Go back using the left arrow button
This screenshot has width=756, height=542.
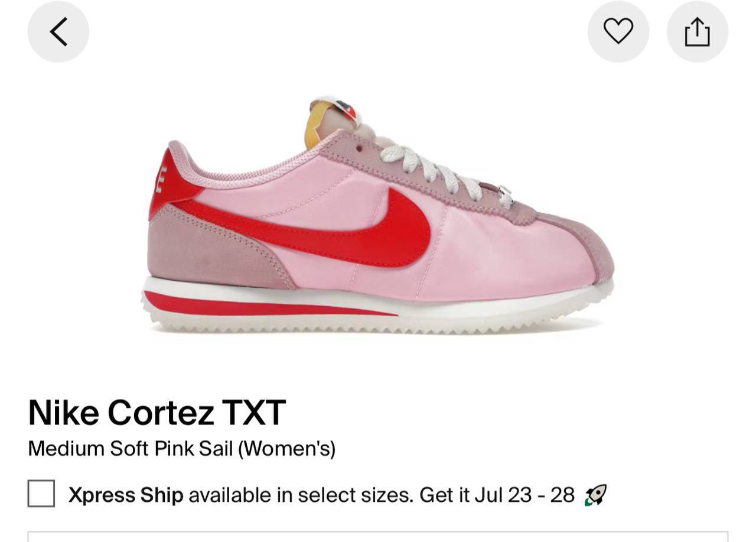[58, 31]
